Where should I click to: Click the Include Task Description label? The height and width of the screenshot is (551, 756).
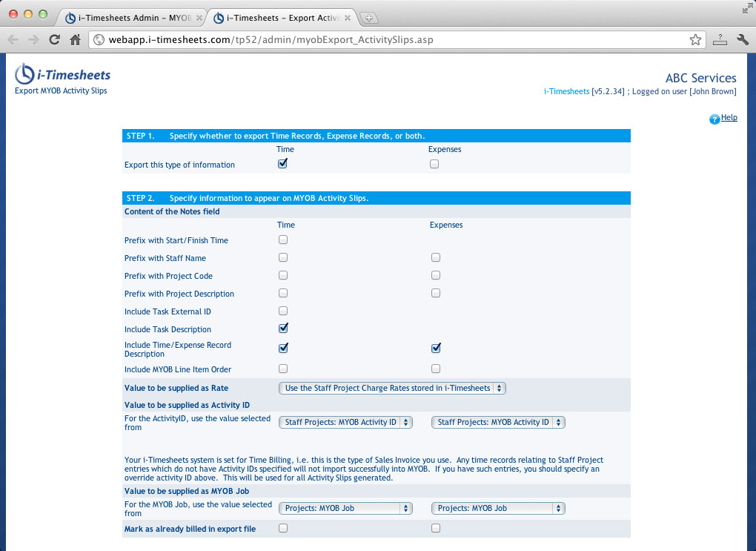[168, 329]
